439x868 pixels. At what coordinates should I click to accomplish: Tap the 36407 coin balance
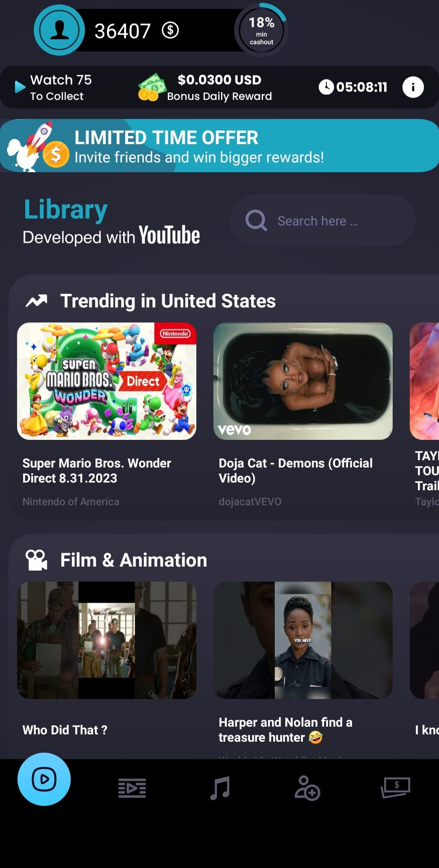[x=122, y=31]
